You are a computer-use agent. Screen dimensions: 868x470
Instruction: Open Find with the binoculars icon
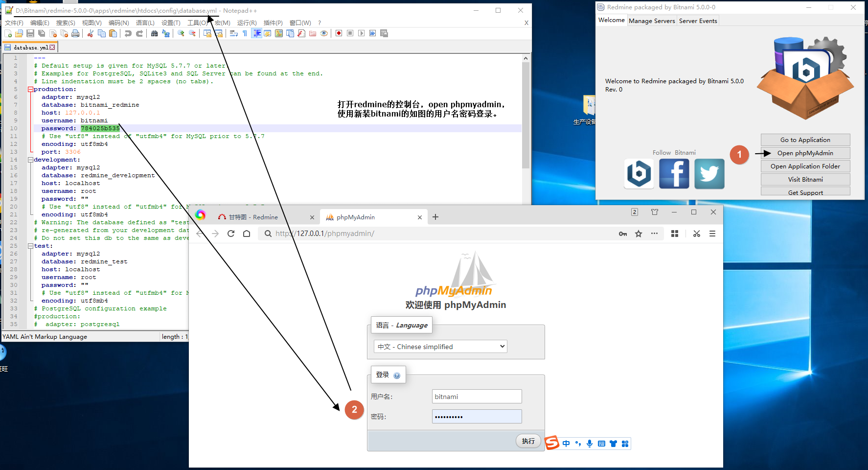coord(154,33)
